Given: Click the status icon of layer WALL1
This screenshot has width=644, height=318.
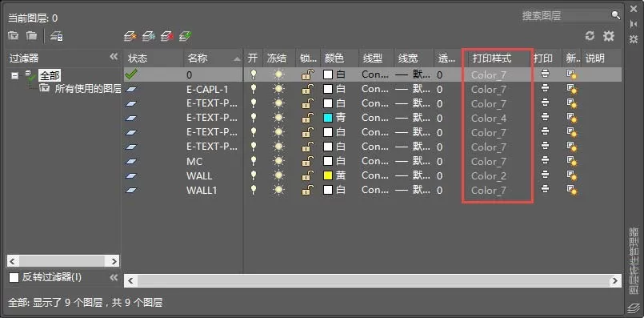Looking at the screenshot, I should (132, 190).
